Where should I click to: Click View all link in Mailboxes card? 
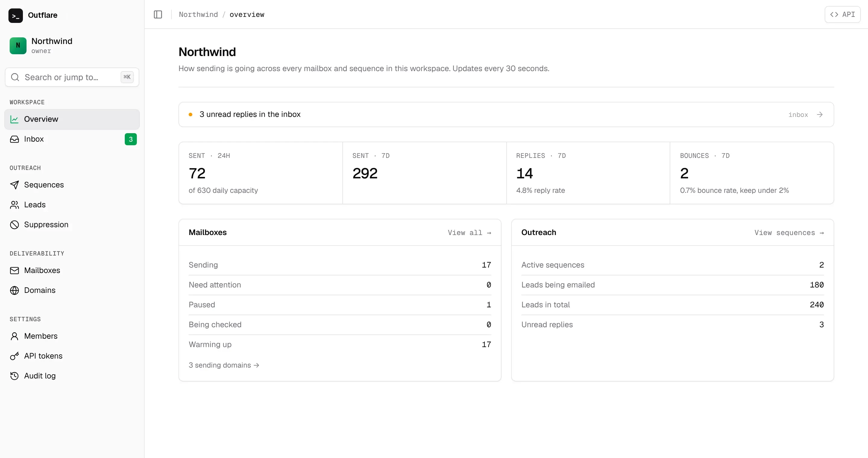pyautogui.click(x=469, y=233)
